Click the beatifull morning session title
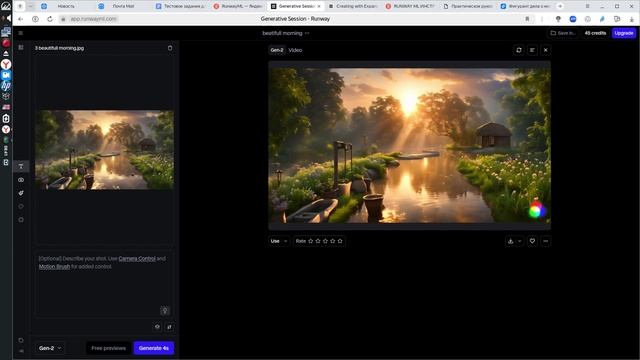This screenshot has height=360, width=640. click(x=282, y=33)
